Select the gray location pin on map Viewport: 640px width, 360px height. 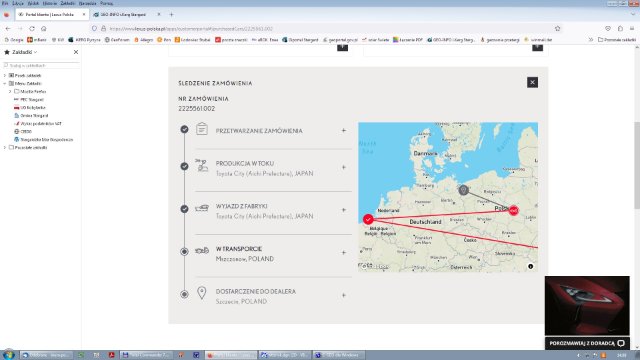(463, 190)
